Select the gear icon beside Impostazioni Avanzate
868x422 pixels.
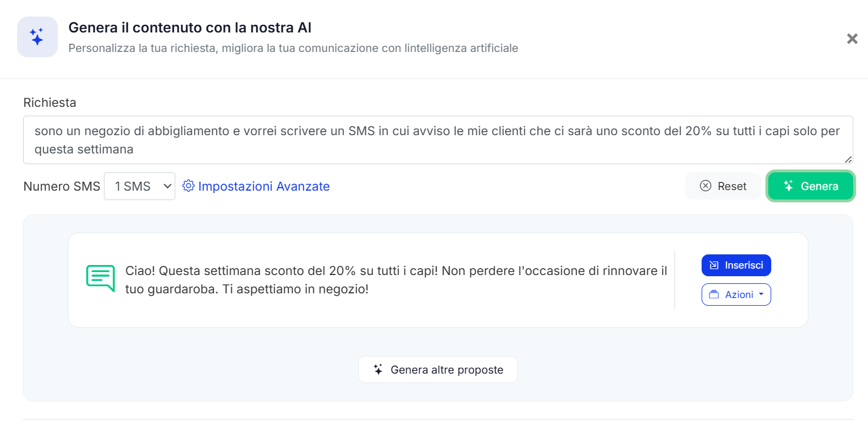(x=188, y=185)
